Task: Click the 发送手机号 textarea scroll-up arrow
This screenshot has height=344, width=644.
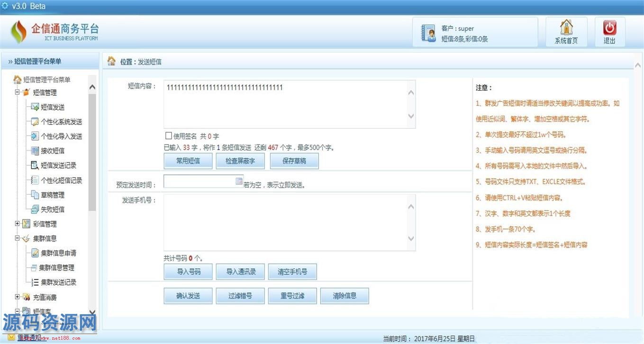Action: (411, 206)
